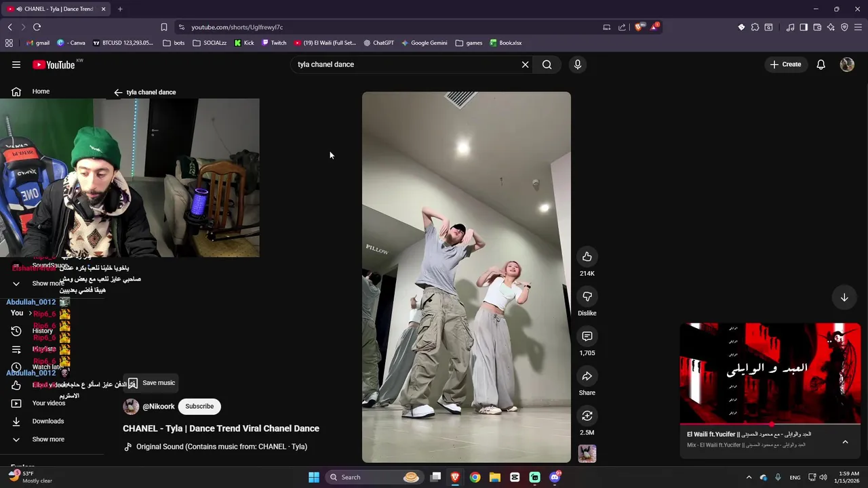Start voice search with the microphone
The width and height of the screenshot is (868, 488).
tap(578, 64)
